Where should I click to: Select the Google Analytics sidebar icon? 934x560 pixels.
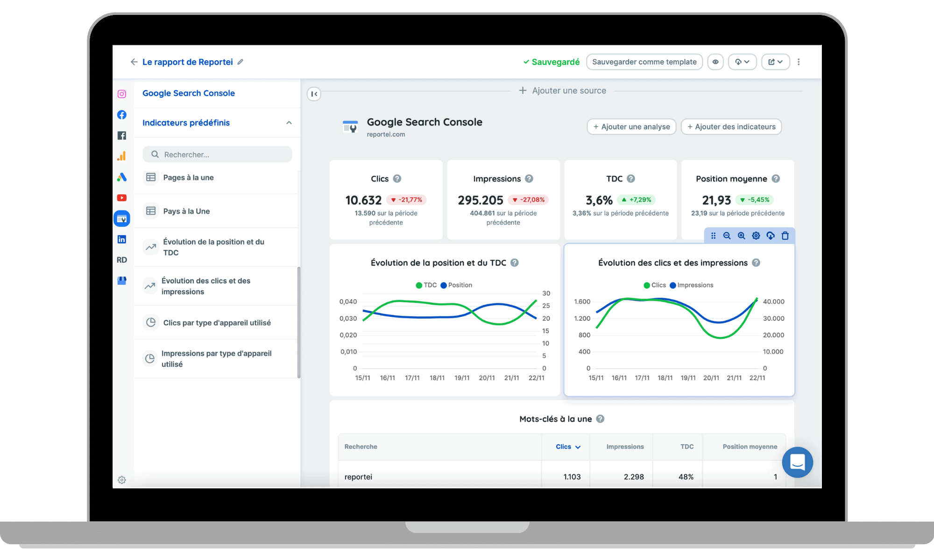coord(121,156)
